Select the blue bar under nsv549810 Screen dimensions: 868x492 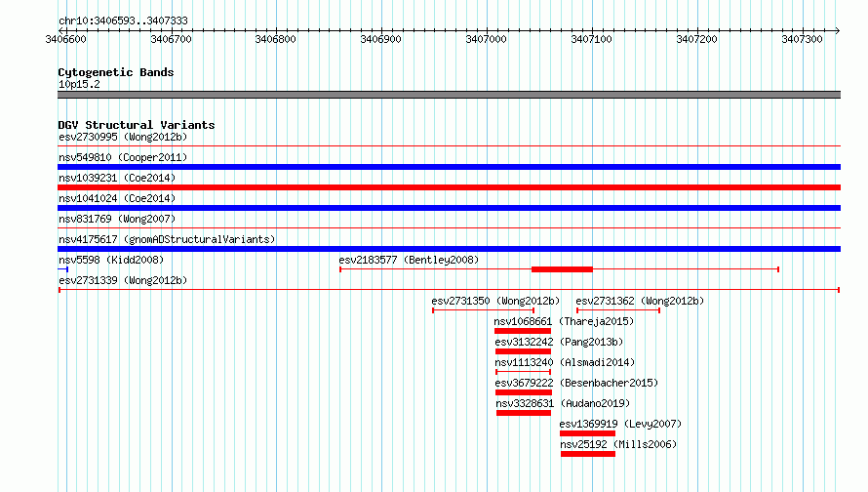[449, 167]
